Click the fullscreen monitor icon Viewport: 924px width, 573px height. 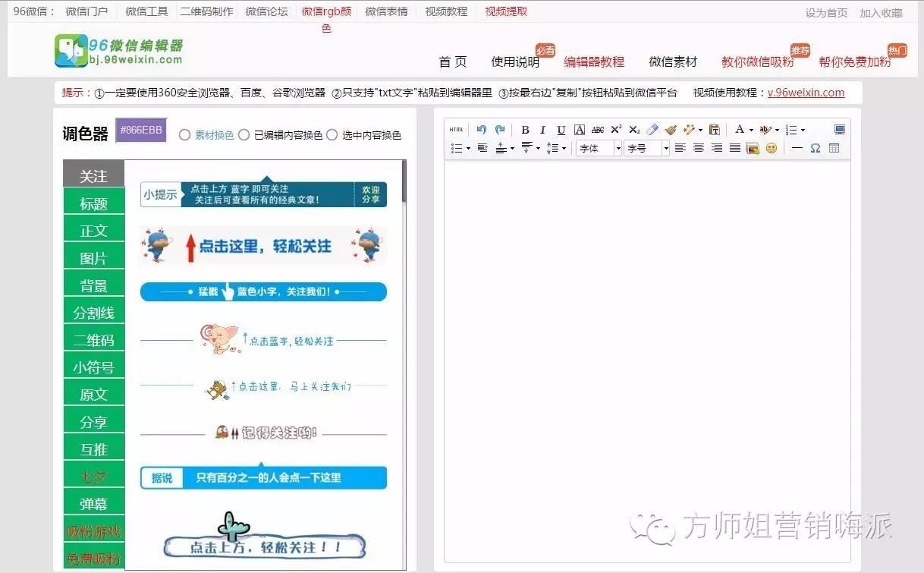coord(839,130)
